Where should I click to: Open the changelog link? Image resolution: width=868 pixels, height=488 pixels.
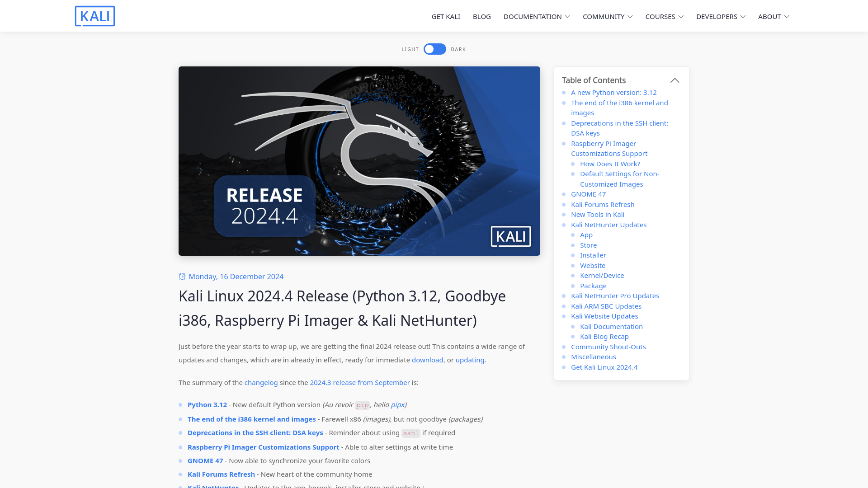(x=261, y=383)
